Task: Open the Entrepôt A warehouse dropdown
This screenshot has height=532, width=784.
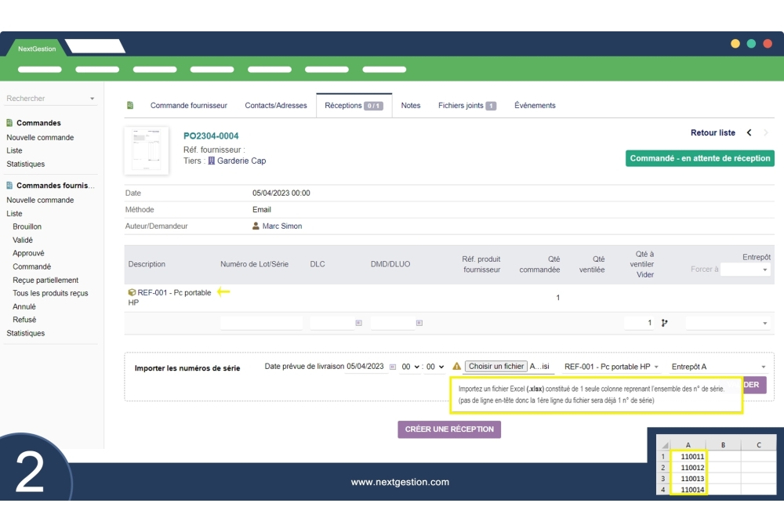Action: (718, 367)
